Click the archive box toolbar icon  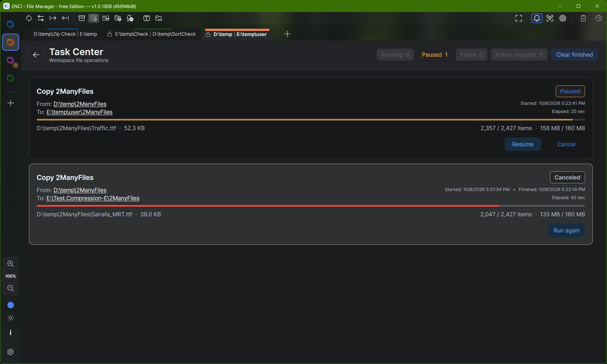coord(81,18)
